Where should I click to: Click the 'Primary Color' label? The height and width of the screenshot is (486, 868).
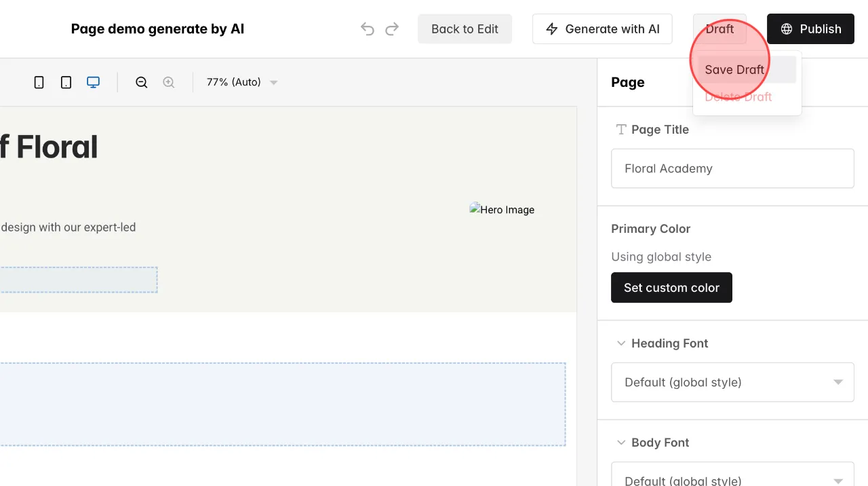coord(650,229)
